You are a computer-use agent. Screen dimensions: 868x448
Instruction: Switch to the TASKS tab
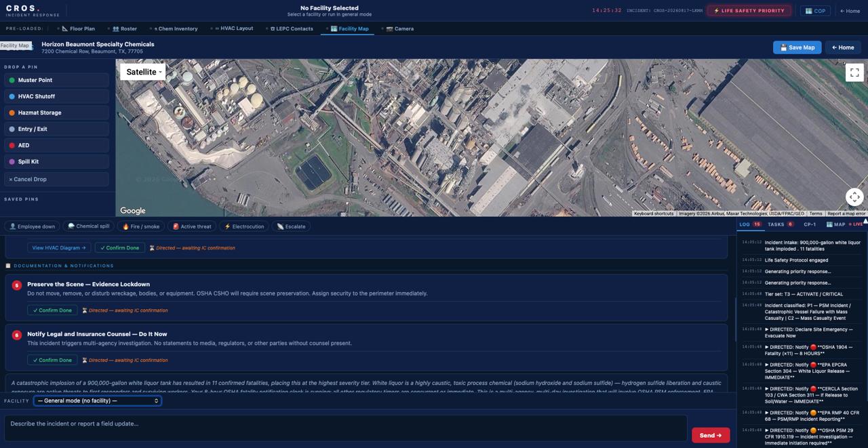tap(781, 224)
